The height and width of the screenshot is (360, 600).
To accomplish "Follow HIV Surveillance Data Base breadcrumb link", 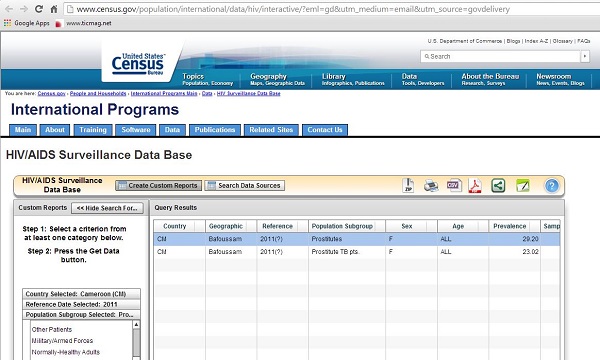I will [248, 93].
